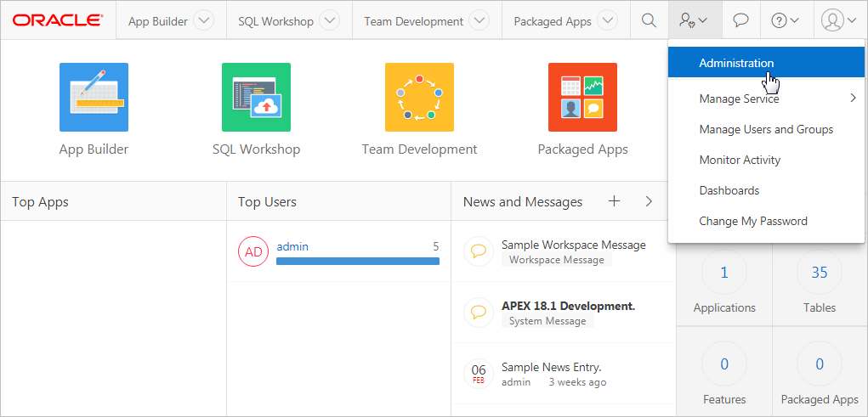Expand the Team Development dropdown arrow
The height and width of the screenshot is (417, 868).
(479, 21)
